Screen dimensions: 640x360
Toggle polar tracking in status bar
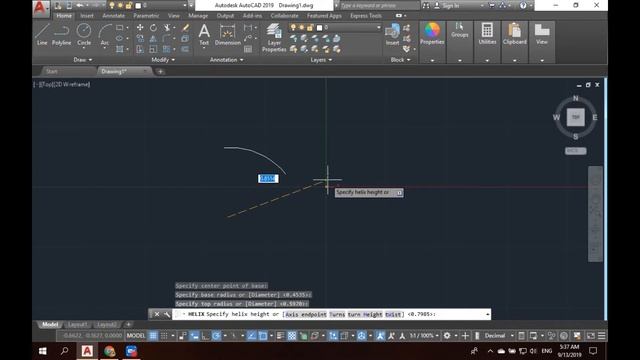tap(216, 336)
